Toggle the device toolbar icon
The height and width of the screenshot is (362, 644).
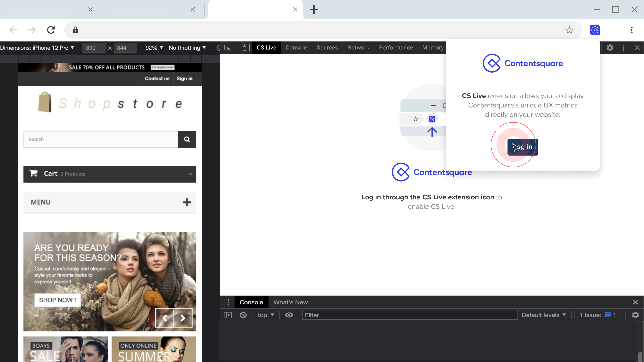coord(246,48)
